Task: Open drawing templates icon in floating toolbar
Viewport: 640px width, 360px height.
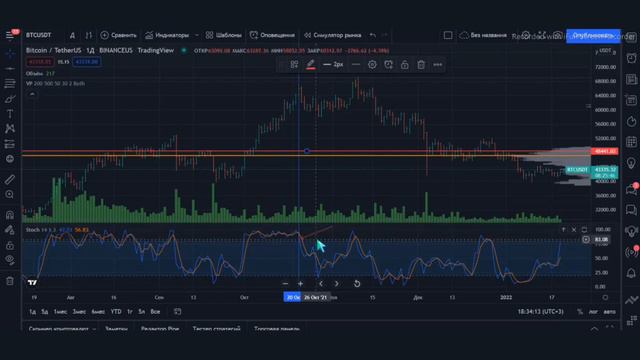Action: pos(294,64)
